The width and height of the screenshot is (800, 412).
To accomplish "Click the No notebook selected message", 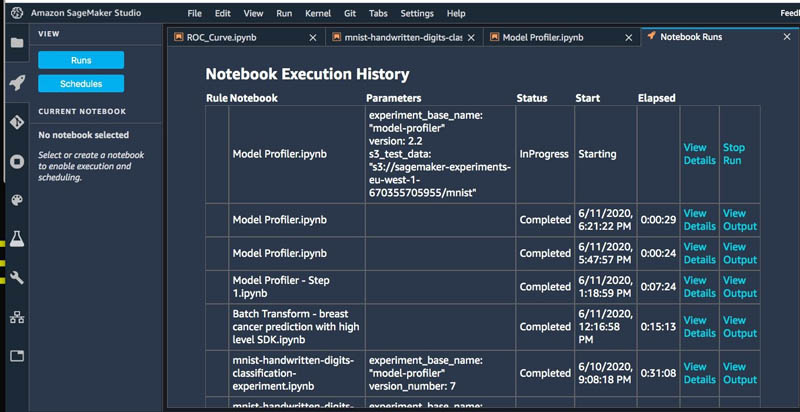I will tap(84, 135).
